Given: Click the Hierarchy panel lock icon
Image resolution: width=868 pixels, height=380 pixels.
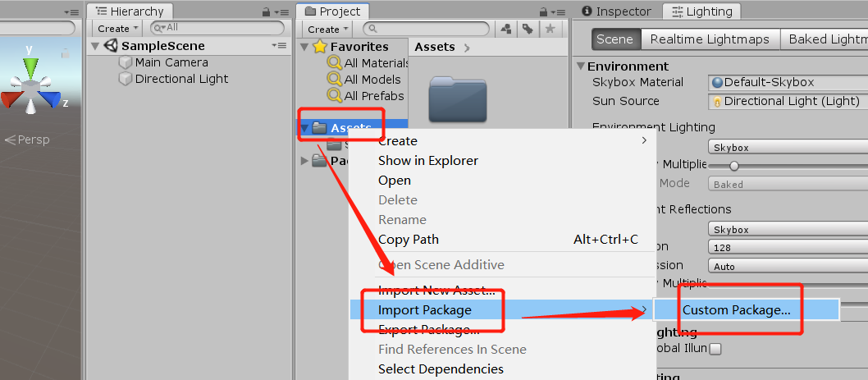Looking at the screenshot, I should 265,11.
